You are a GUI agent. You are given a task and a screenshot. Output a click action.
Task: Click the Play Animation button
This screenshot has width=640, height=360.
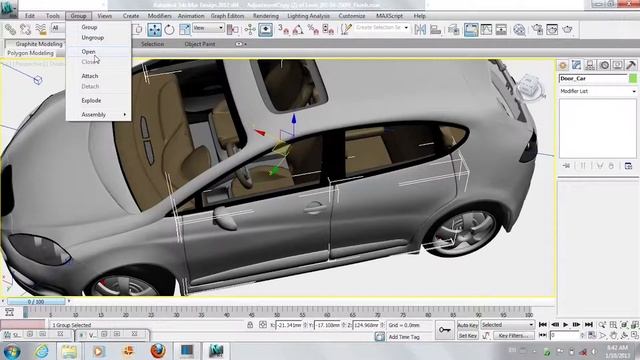click(565, 325)
